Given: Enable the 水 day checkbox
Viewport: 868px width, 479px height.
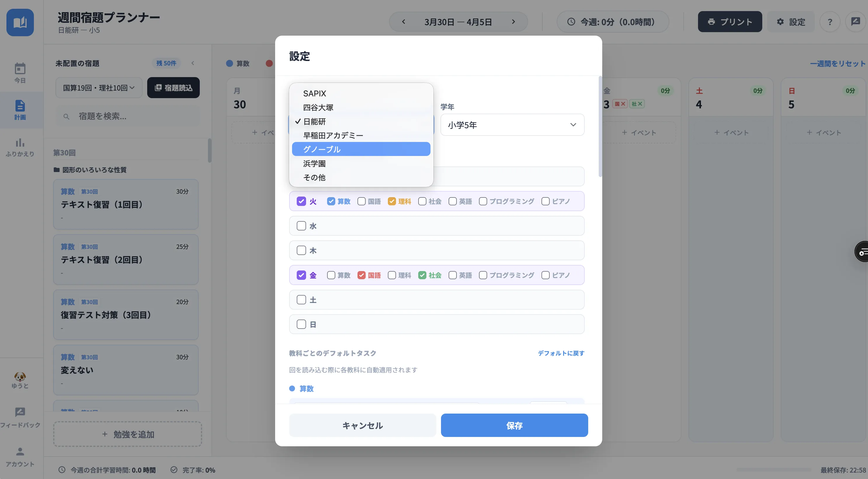Looking at the screenshot, I should (301, 226).
